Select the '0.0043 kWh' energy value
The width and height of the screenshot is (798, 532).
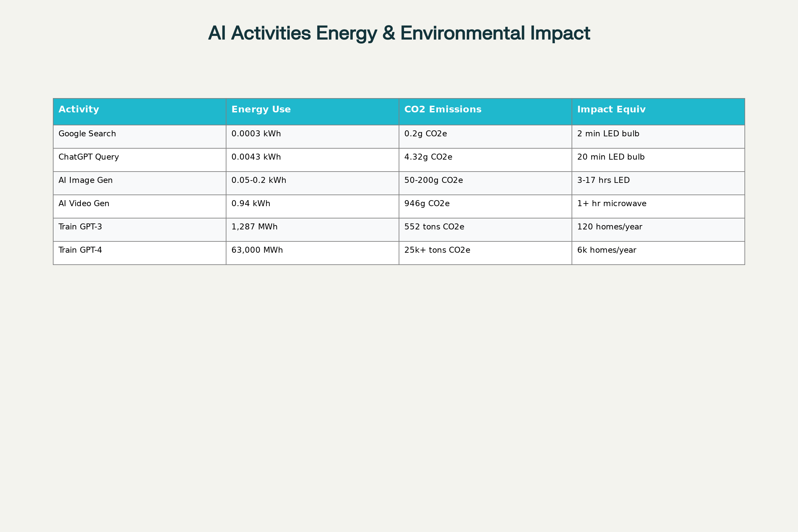(x=256, y=157)
